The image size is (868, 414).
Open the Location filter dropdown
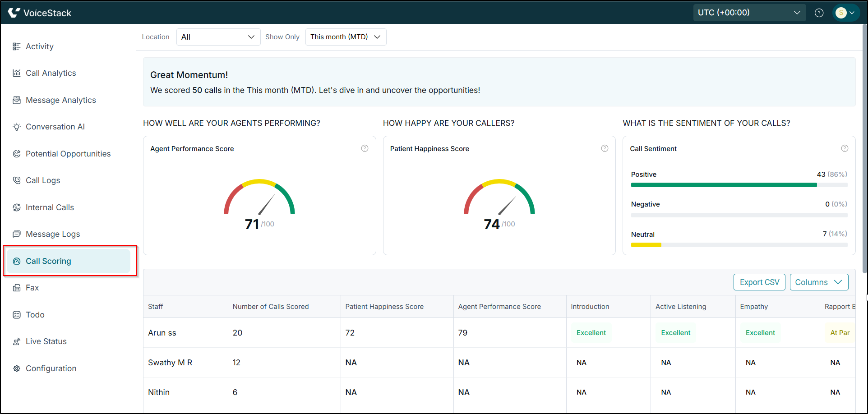(x=218, y=37)
